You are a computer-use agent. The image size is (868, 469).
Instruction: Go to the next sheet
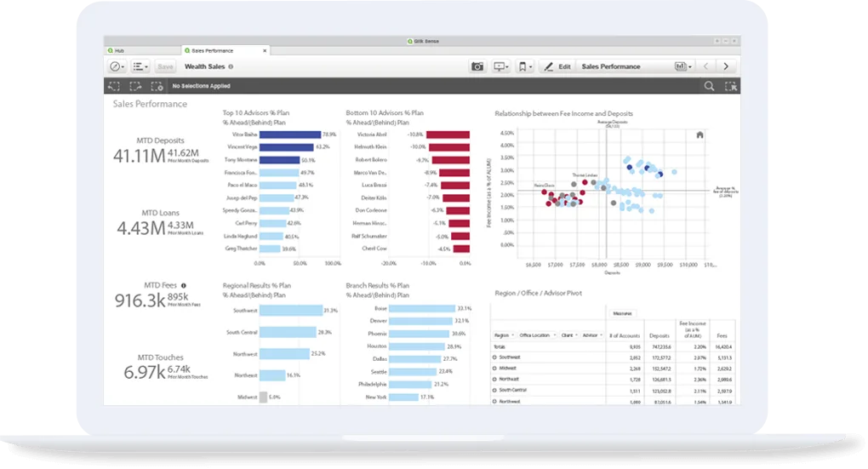tap(726, 66)
